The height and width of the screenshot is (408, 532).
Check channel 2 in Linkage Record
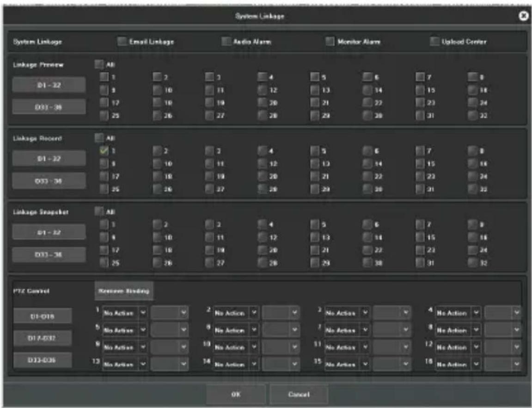pyautogui.click(x=157, y=151)
